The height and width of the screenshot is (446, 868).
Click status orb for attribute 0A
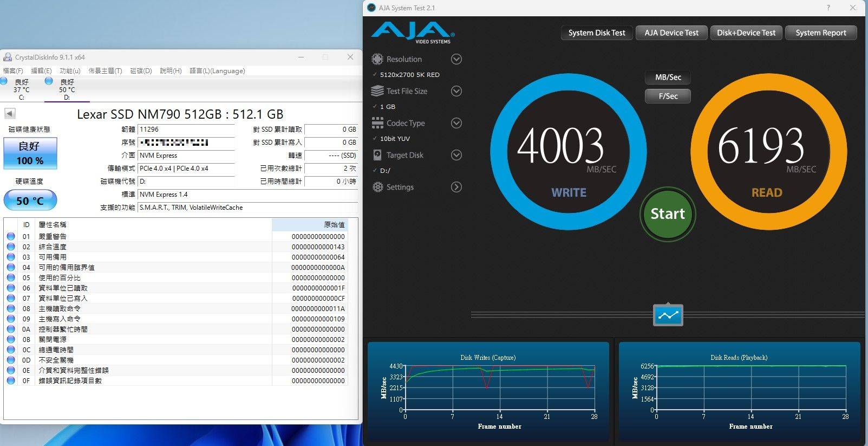tap(11, 329)
